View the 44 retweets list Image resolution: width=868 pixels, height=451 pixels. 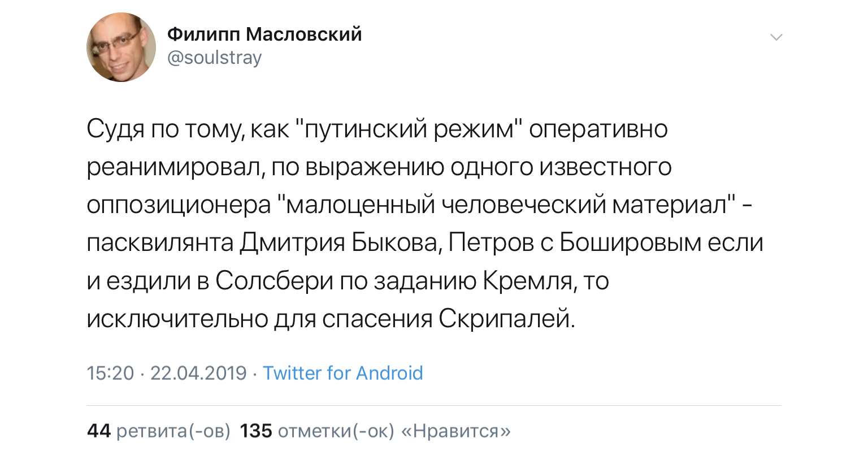pos(159,431)
